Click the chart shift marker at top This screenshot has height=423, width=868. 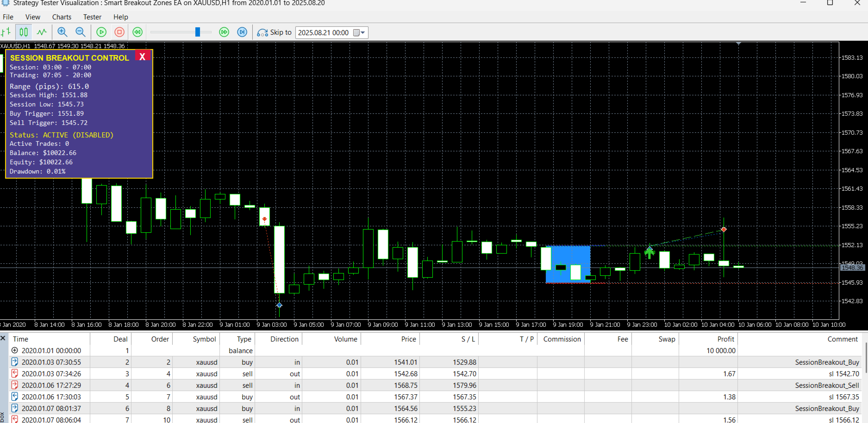(739, 43)
